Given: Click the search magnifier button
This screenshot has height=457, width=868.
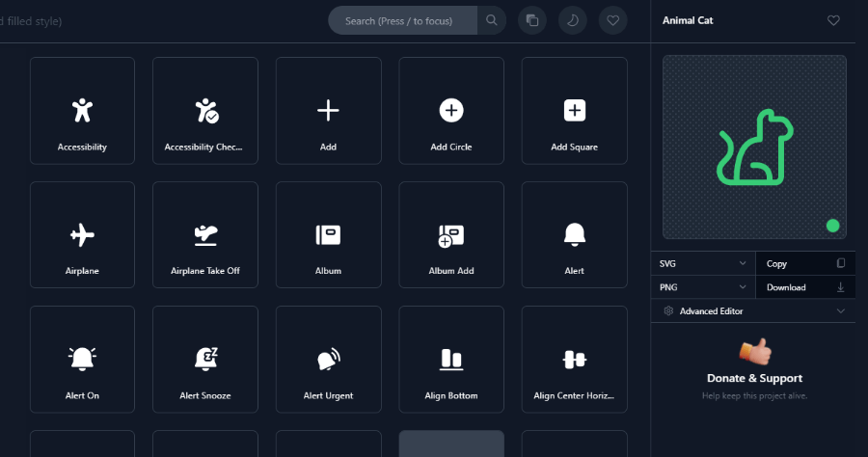Looking at the screenshot, I should (492, 20).
